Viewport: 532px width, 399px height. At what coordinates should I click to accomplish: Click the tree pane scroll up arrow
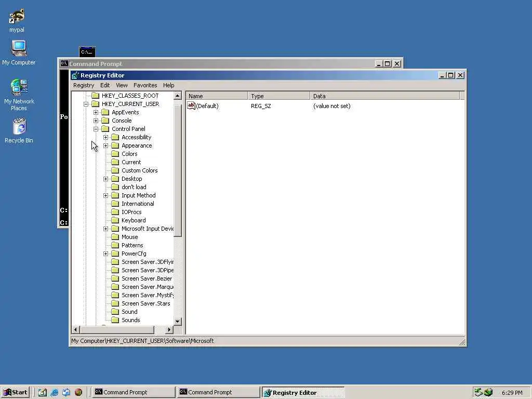click(178, 96)
